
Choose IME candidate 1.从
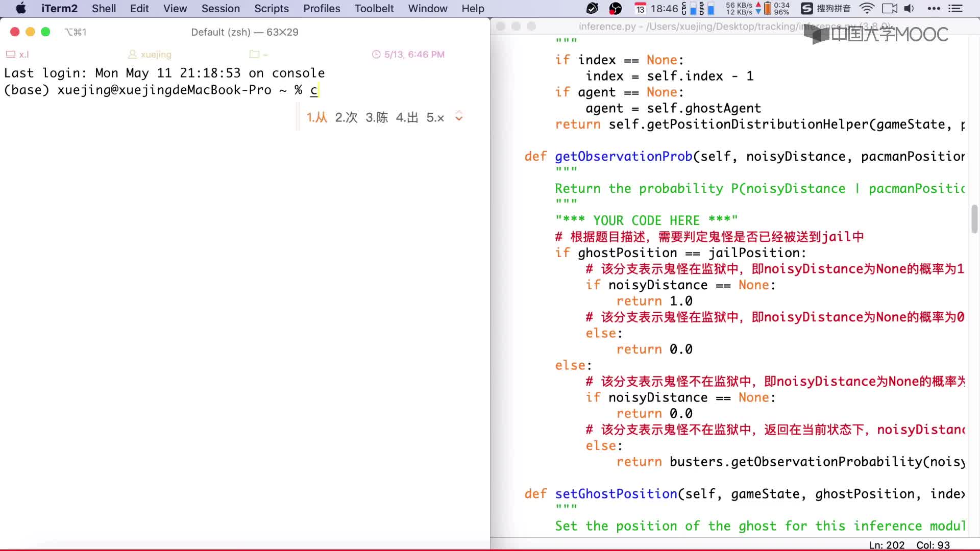pyautogui.click(x=316, y=117)
